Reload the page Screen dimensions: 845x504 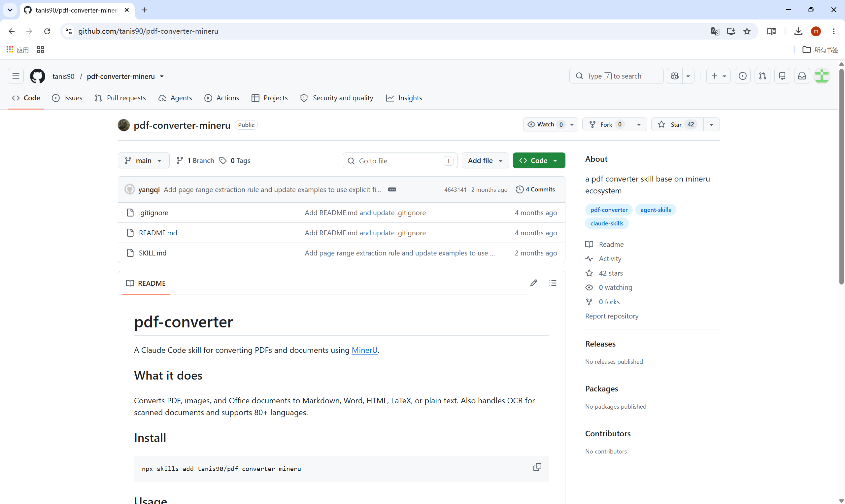[47, 31]
